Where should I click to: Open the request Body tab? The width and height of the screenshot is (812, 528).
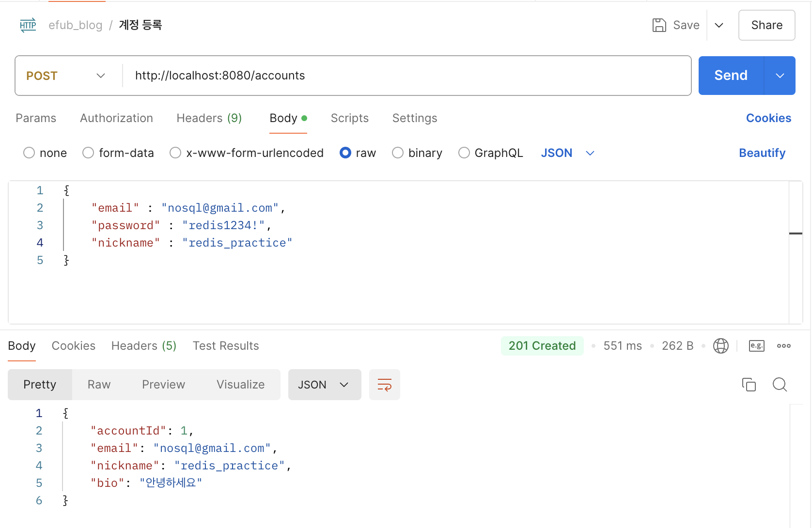coord(288,118)
